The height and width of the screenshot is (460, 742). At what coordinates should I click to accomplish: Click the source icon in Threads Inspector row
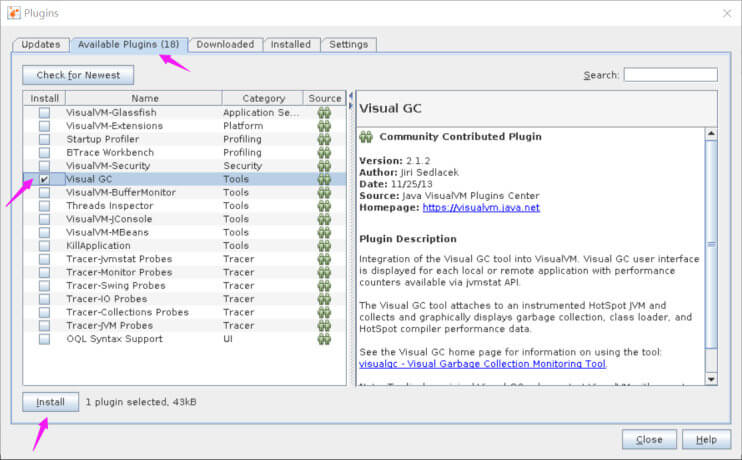click(324, 206)
